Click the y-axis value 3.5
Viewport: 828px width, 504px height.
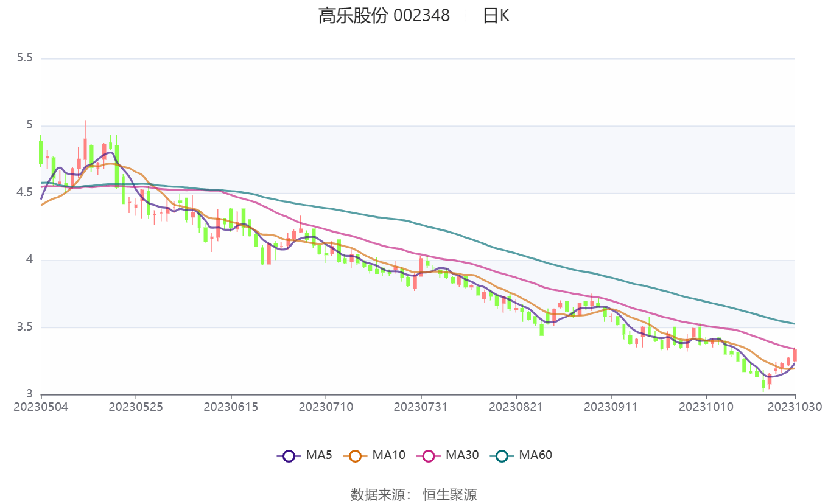(x=24, y=327)
